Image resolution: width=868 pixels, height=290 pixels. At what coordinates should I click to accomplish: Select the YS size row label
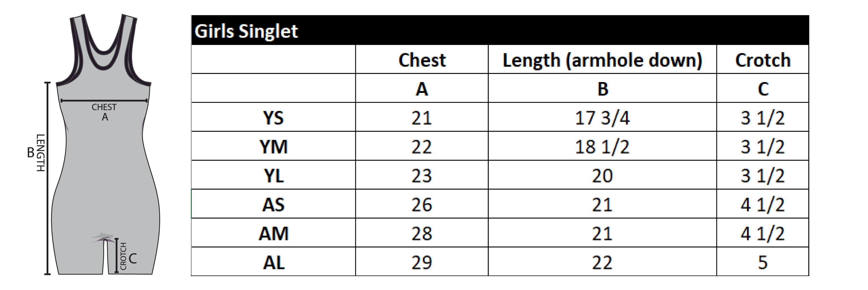coord(273,118)
